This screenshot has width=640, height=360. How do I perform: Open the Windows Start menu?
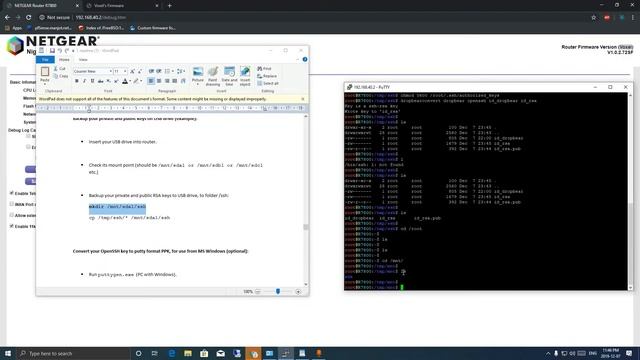point(8,353)
